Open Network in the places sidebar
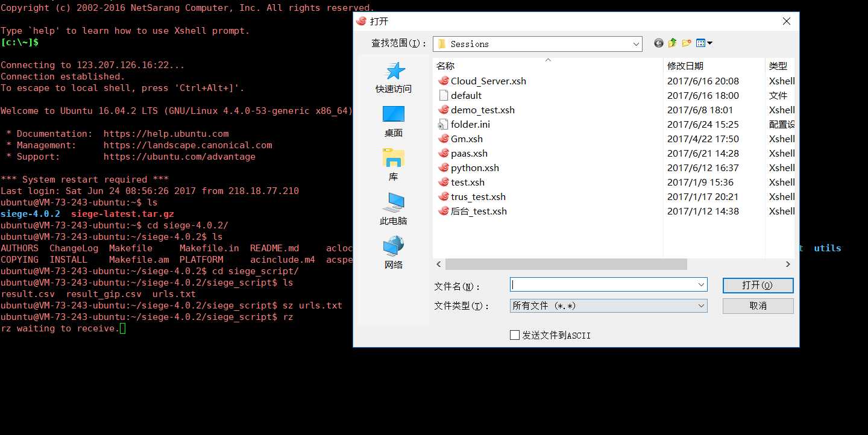The width and height of the screenshot is (868, 435). (394, 254)
